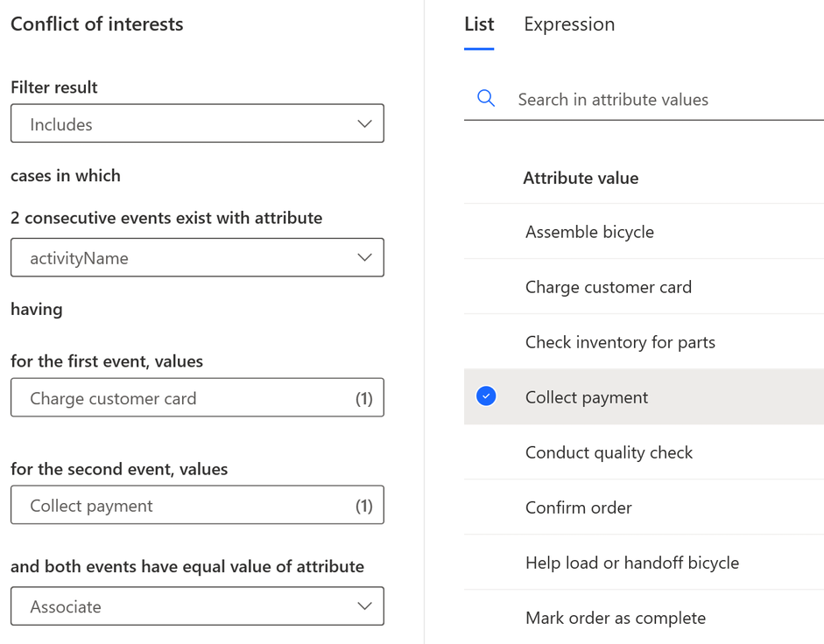Select Help load or handoff bicycle
The width and height of the screenshot is (824, 644).
pyautogui.click(x=631, y=563)
